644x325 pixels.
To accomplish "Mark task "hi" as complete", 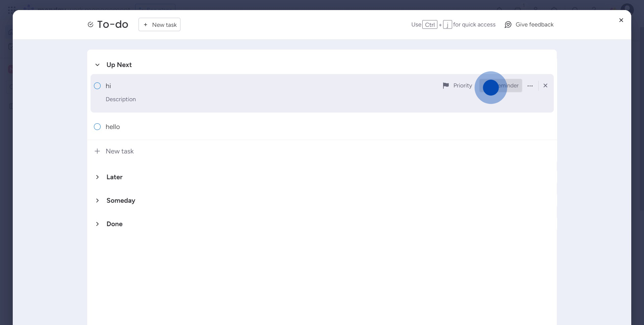I will coord(97,86).
